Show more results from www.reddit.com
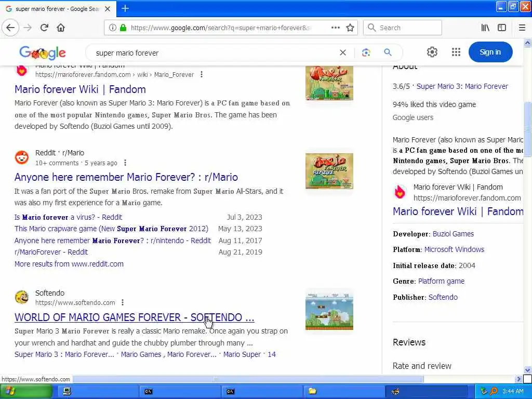Image resolution: width=532 pixels, height=399 pixels. [69, 264]
